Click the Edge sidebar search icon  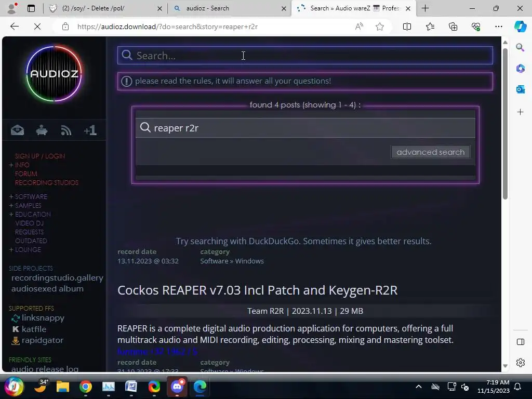pos(520,47)
